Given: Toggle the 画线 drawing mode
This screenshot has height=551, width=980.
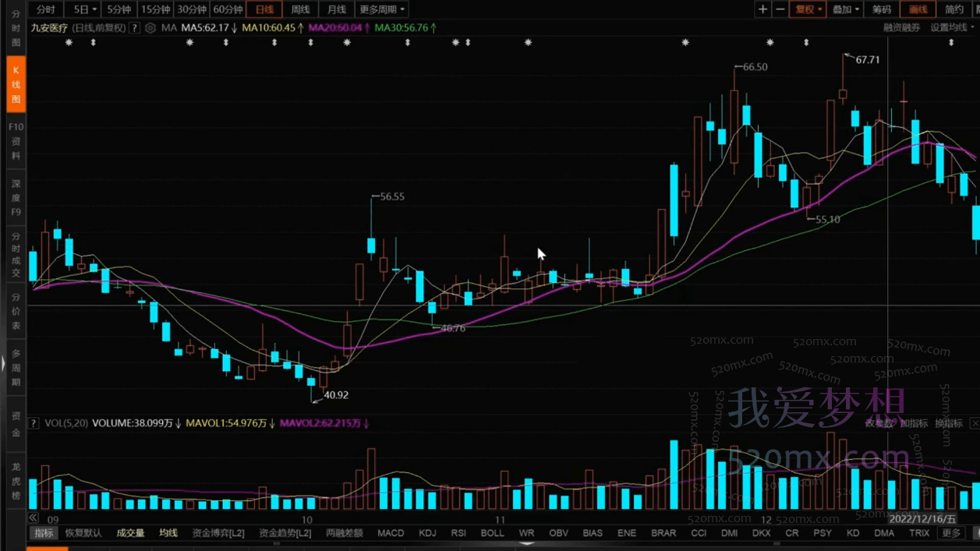Looking at the screenshot, I should pos(918,9).
